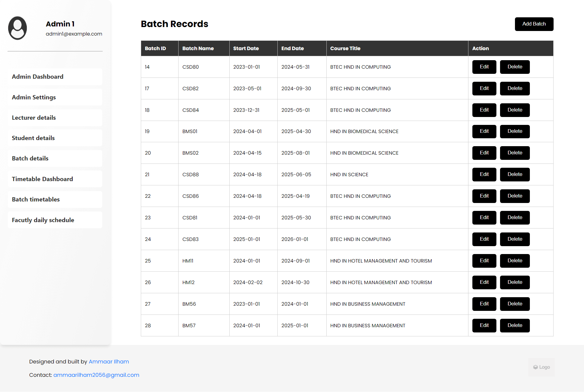Delete batch CSD80
Image resolution: width=584 pixels, height=392 pixels.
(515, 67)
